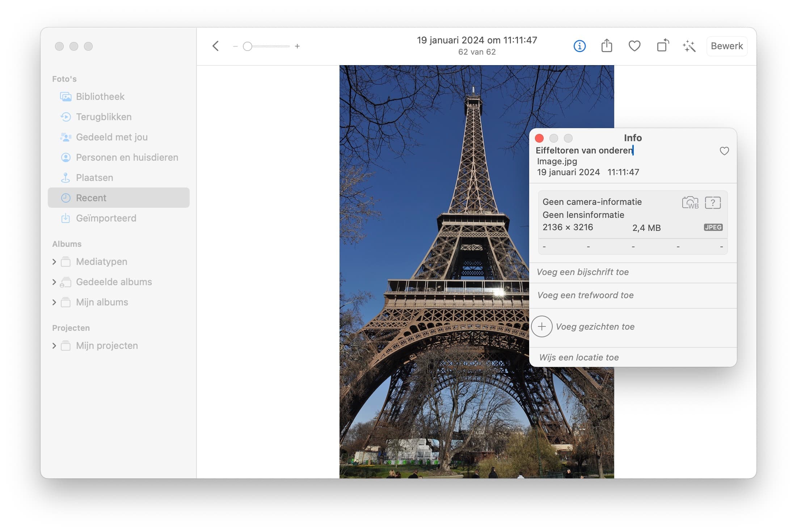The width and height of the screenshot is (797, 532).
Task: Open Plaatsen in the sidebar
Action: (119, 178)
